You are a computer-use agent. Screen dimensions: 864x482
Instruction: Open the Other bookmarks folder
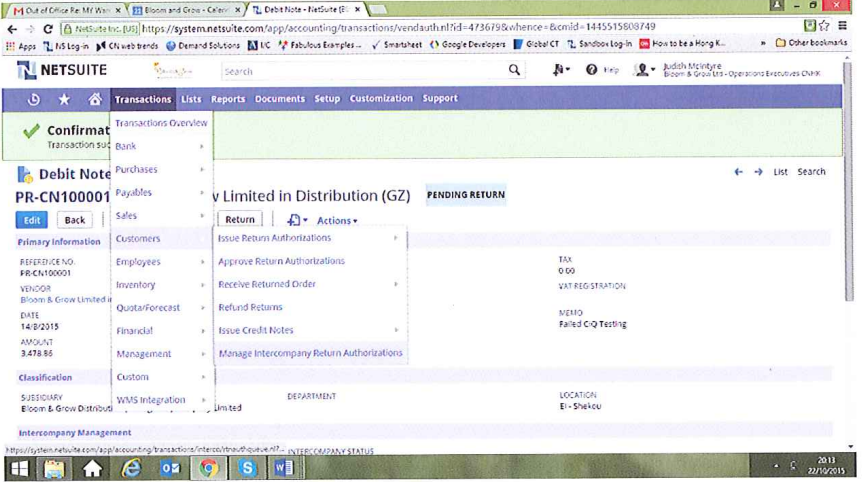pyautogui.click(x=811, y=43)
